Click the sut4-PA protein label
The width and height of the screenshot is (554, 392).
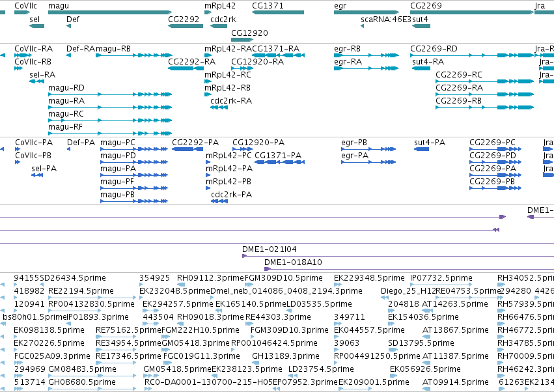430,143
